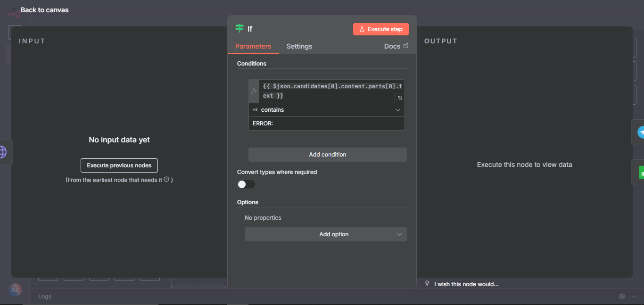The image size is (644, 305).
Task: Open the expression editor expand icon
Action: [400, 98]
